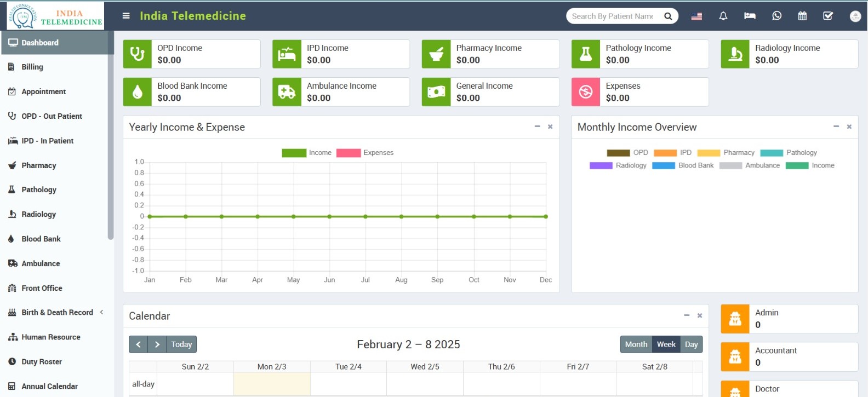Select the US flag language icon
Image resolution: width=868 pixels, height=397 pixels.
tap(696, 16)
